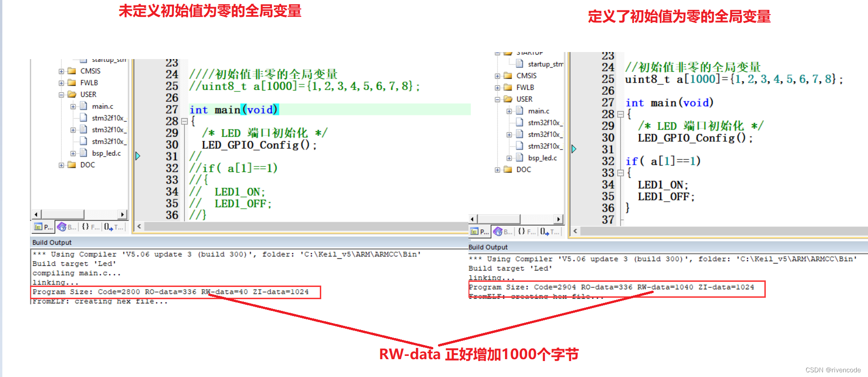Click DOC folder icon in left project tree
The height and width of the screenshot is (377, 868).
tap(72, 165)
